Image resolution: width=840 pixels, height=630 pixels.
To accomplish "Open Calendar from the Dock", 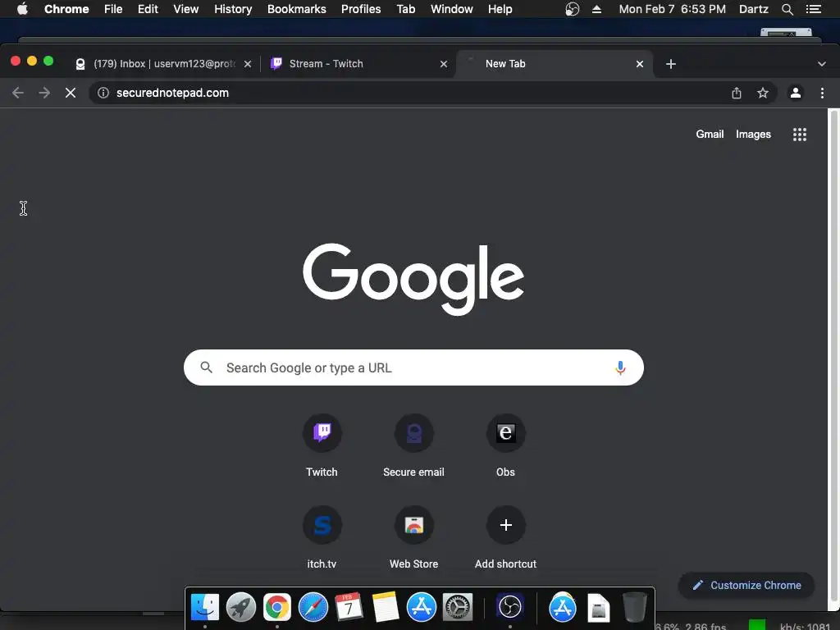I will [x=349, y=608].
